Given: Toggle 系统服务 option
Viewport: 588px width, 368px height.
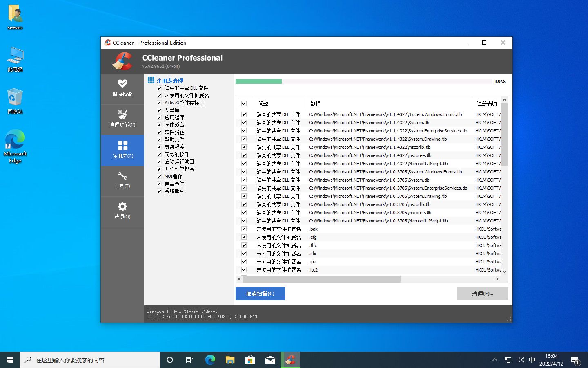Looking at the screenshot, I should point(159,191).
